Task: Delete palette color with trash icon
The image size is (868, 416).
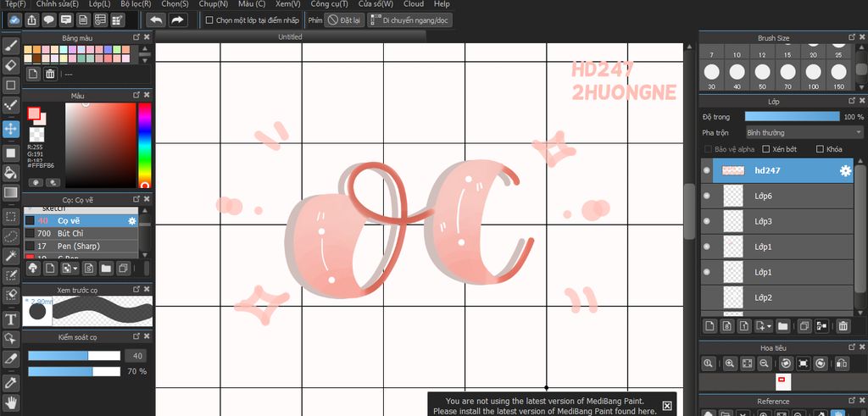Action: coord(50,74)
